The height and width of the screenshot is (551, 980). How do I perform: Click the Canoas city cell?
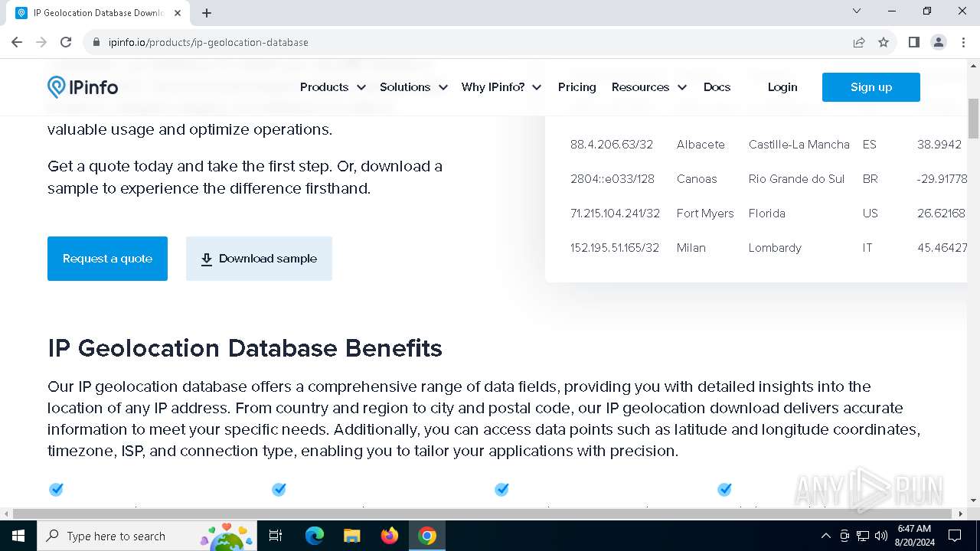pos(697,179)
